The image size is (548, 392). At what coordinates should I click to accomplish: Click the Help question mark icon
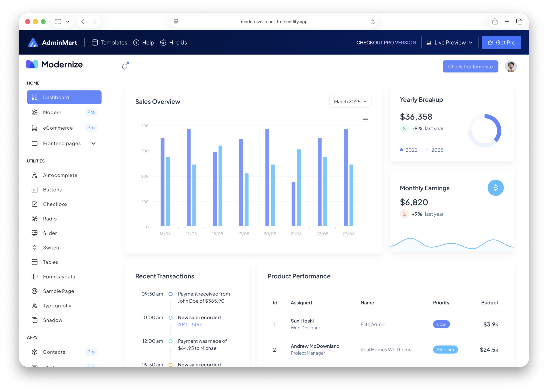(137, 42)
